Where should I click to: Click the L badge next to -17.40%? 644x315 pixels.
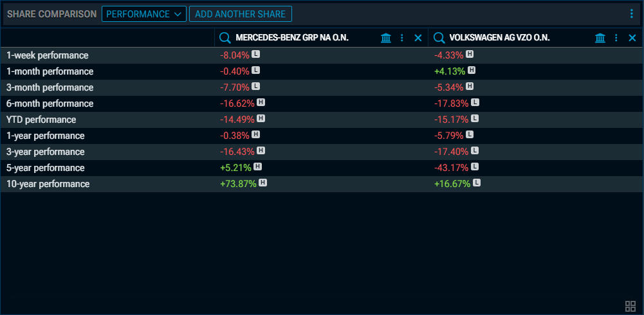[x=475, y=151]
